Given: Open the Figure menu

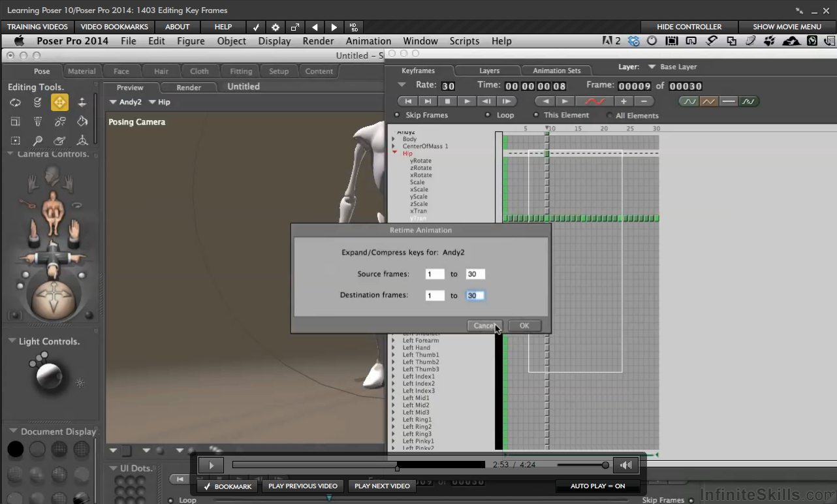Looking at the screenshot, I should [191, 40].
